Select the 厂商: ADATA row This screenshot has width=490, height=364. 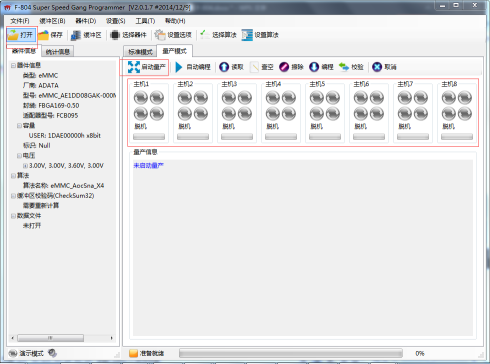(41, 85)
